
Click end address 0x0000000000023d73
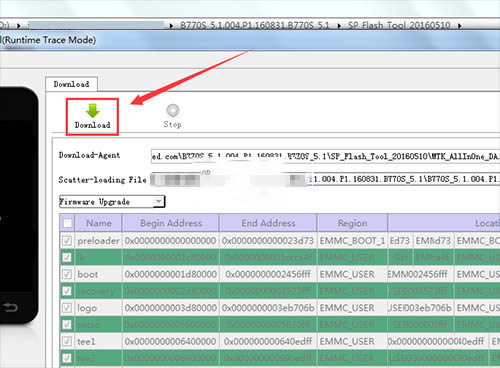268,240
